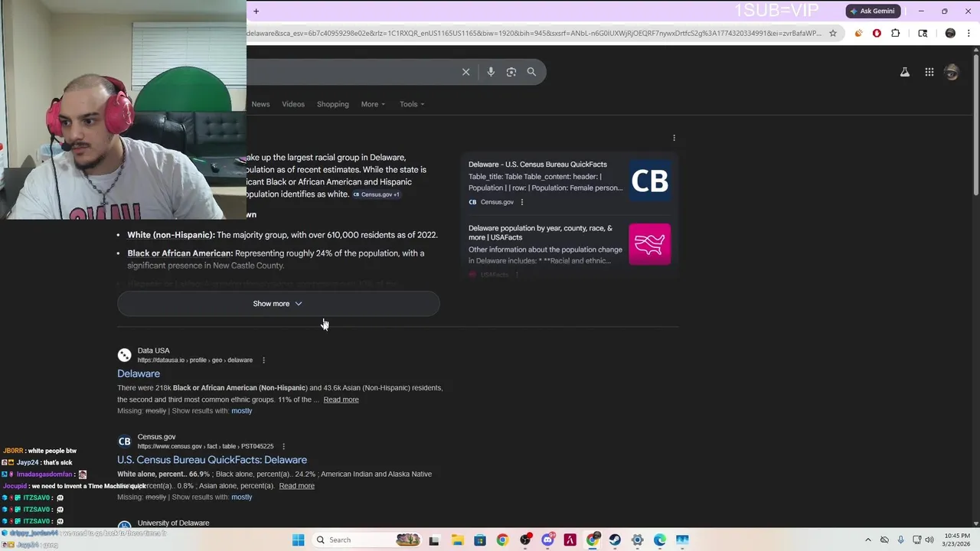Show results with 'mostly' under Census.gov

point(242,497)
